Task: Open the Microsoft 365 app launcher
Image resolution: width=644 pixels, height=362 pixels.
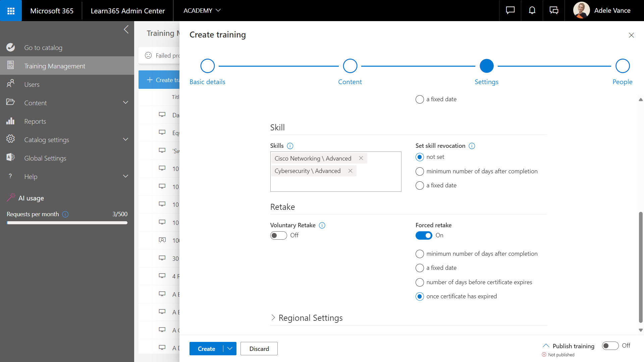Action: click(11, 11)
